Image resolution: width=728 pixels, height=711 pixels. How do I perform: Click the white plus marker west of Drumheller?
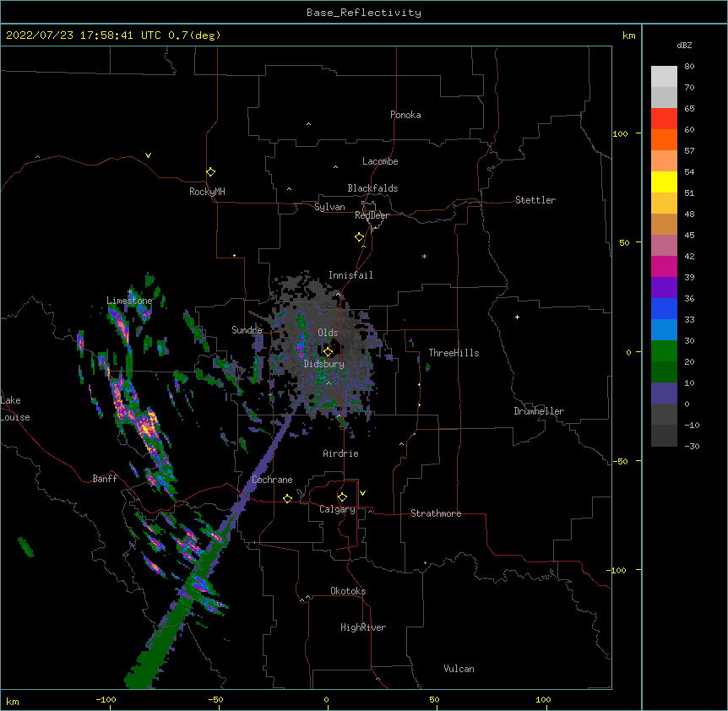pyautogui.click(x=517, y=317)
